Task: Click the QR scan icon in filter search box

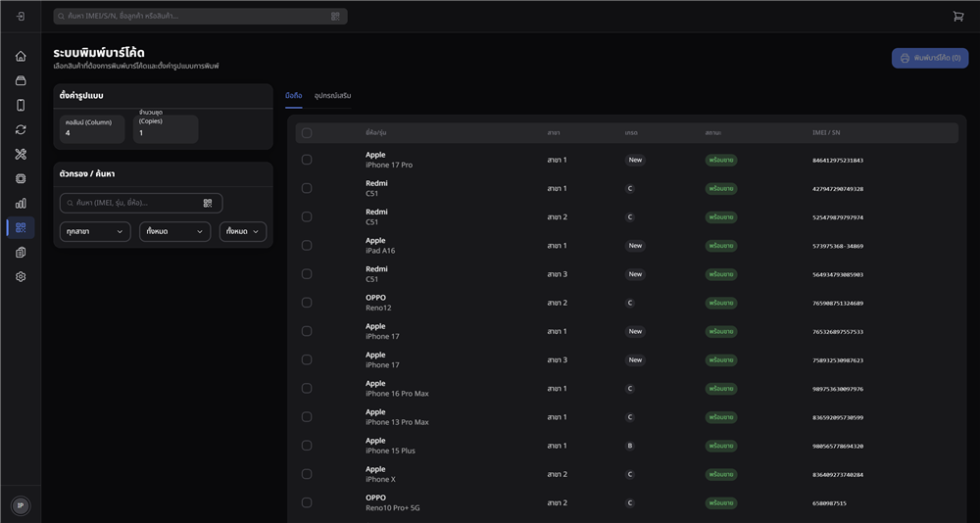Action: tap(208, 203)
